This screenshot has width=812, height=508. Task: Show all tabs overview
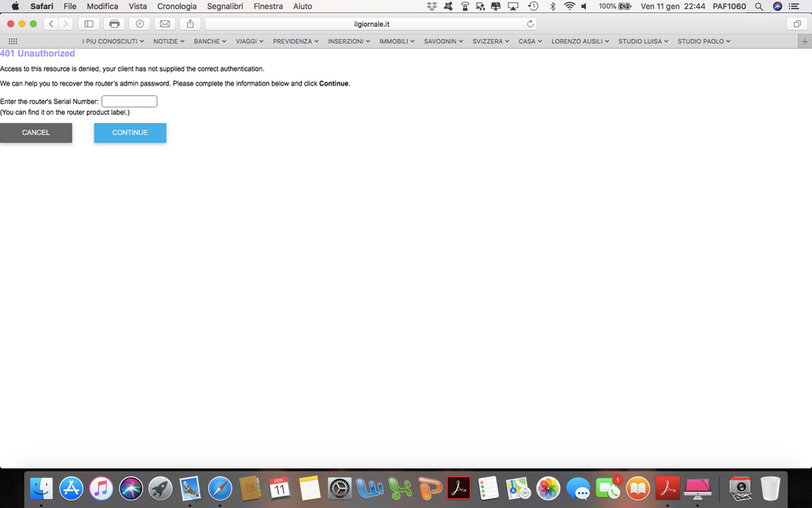797,24
